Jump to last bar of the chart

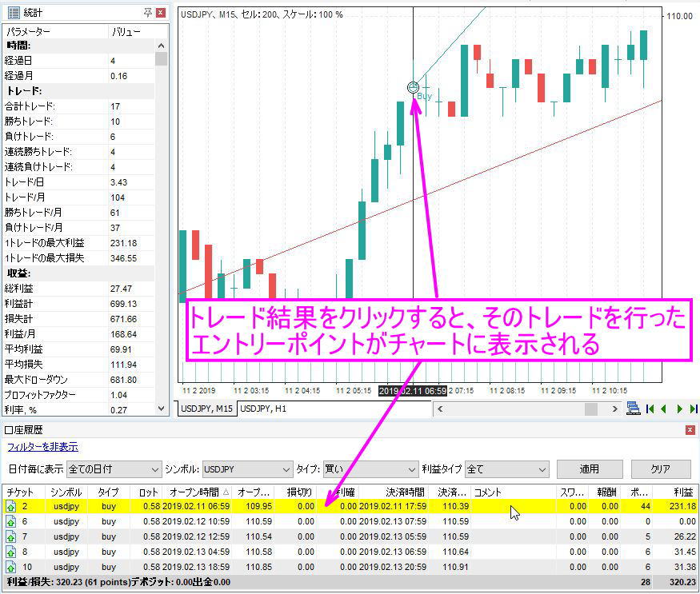[692, 409]
